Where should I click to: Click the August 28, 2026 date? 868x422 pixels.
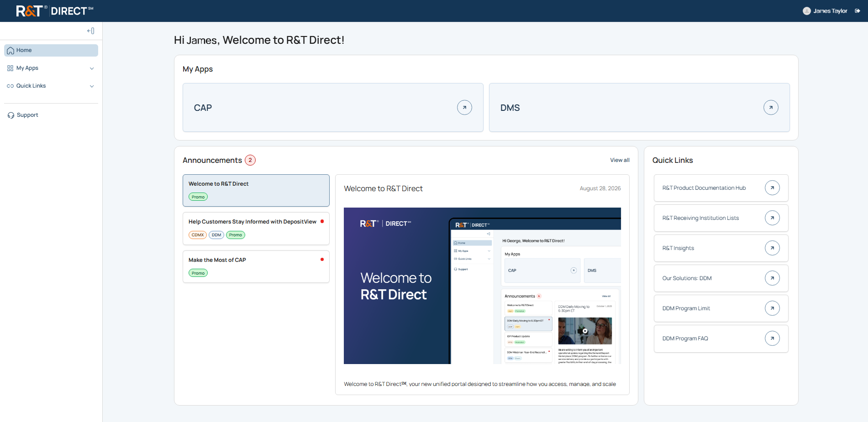click(600, 188)
